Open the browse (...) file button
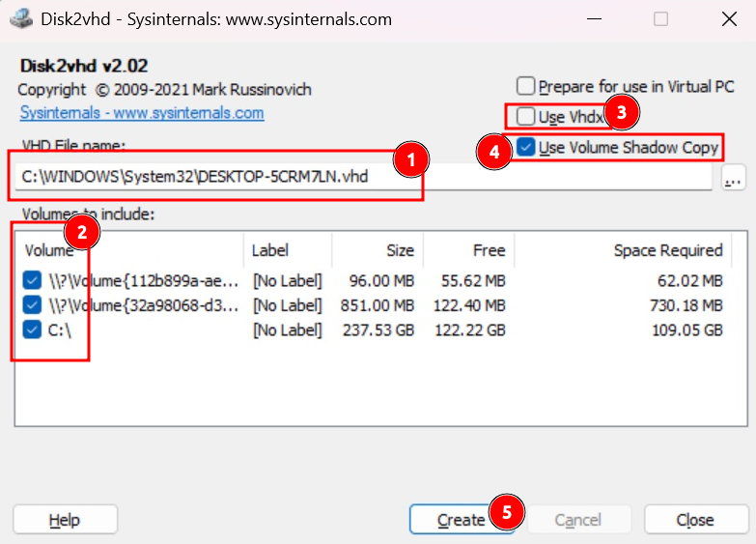Image resolution: width=756 pixels, height=544 pixels. (x=733, y=177)
